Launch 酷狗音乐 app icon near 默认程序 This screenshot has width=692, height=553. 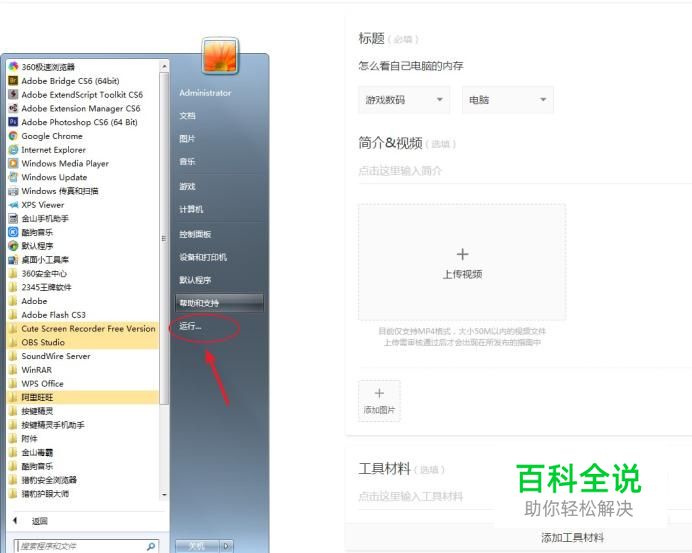13,232
